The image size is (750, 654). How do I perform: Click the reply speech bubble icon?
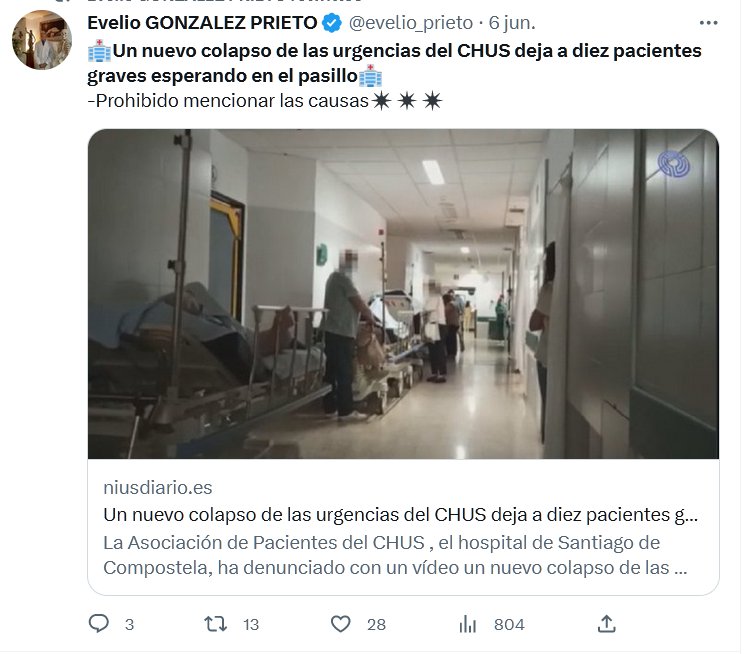[x=99, y=624]
